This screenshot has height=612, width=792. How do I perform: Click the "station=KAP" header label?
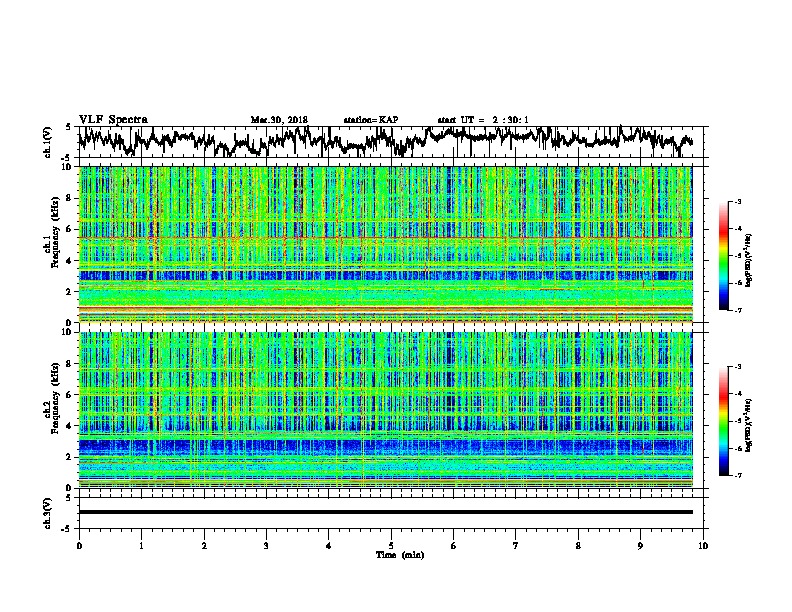tap(371, 120)
